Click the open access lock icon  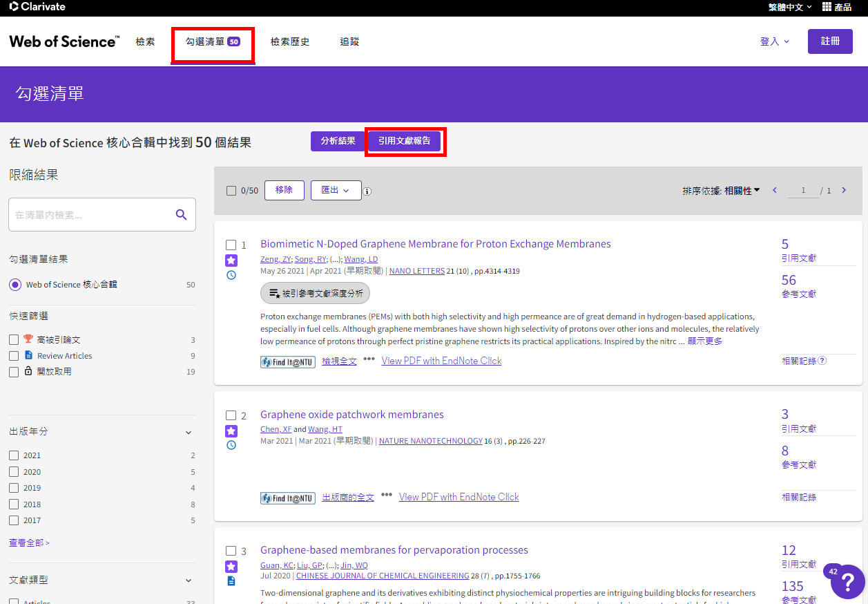click(28, 371)
